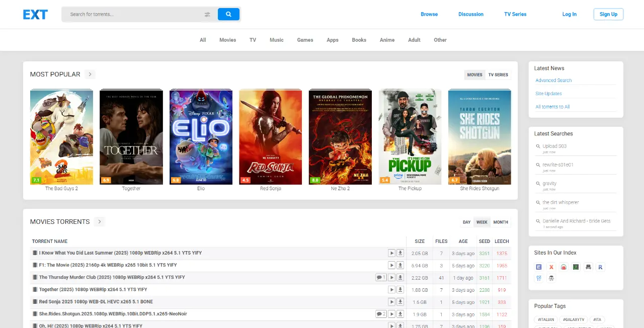Open the Browse navigation link
644x328 pixels.
tap(429, 14)
